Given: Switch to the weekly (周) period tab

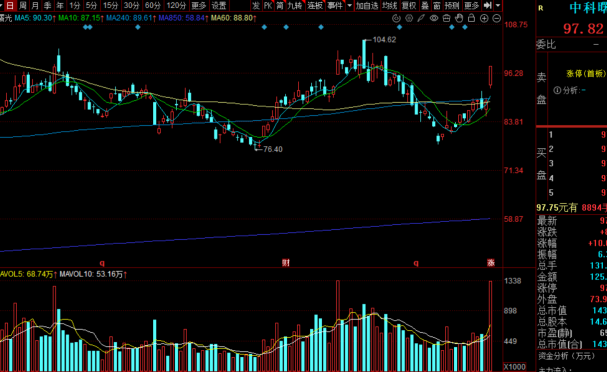Looking at the screenshot, I should click(23, 5).
